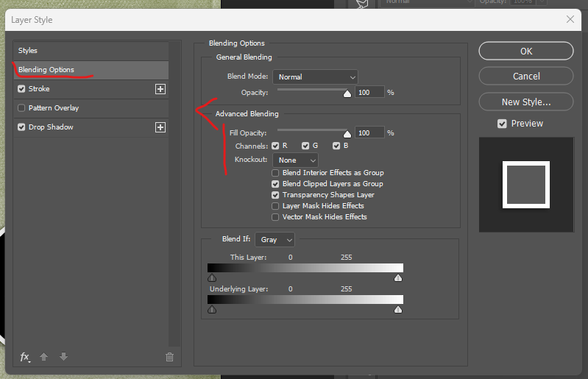Click the styles list vertical scrollbar
The height and width of the screenshot is (379, 588).
[174, 194]
